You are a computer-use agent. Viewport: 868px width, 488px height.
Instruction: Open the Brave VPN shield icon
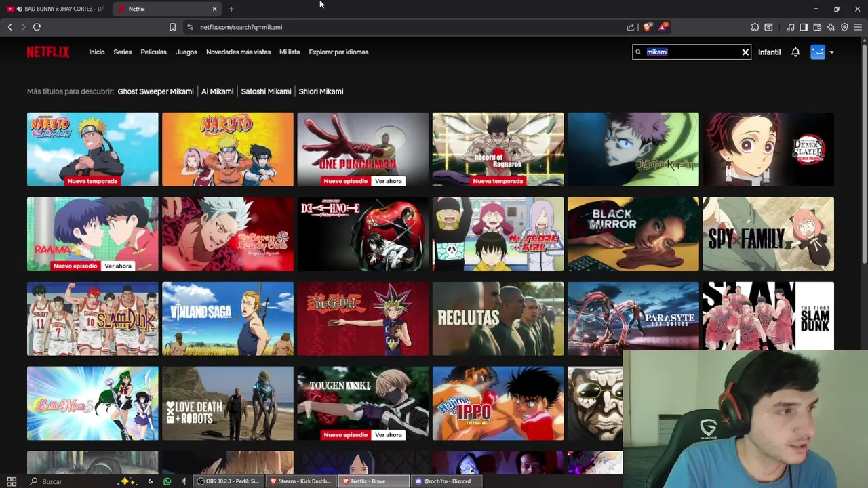tap(844, 27)
